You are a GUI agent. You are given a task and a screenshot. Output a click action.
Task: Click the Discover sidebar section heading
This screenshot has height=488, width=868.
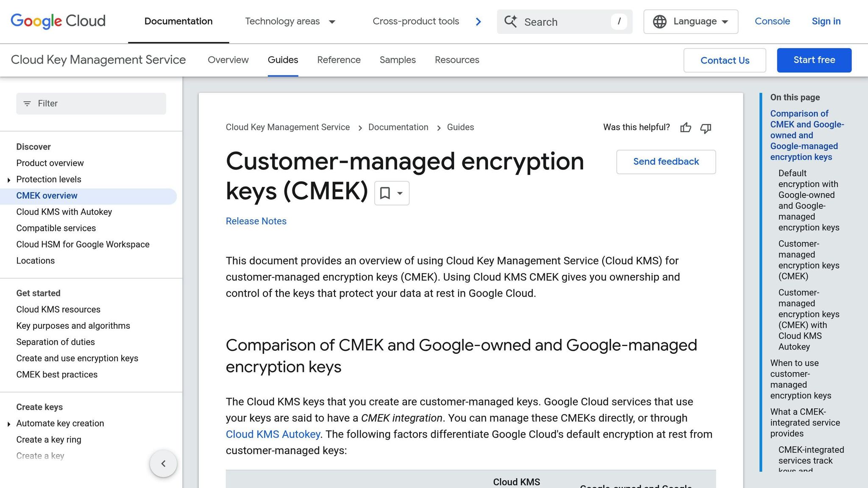33,147
